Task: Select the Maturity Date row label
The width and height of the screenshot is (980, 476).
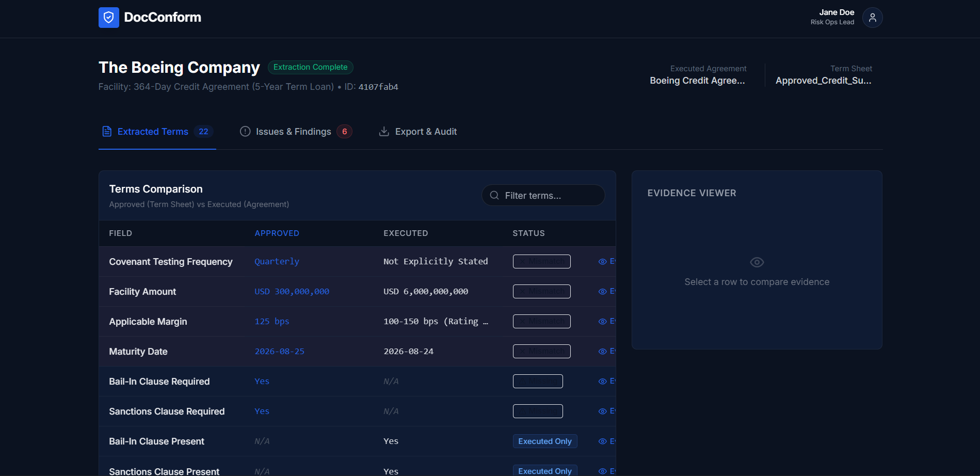Action: 138,352
